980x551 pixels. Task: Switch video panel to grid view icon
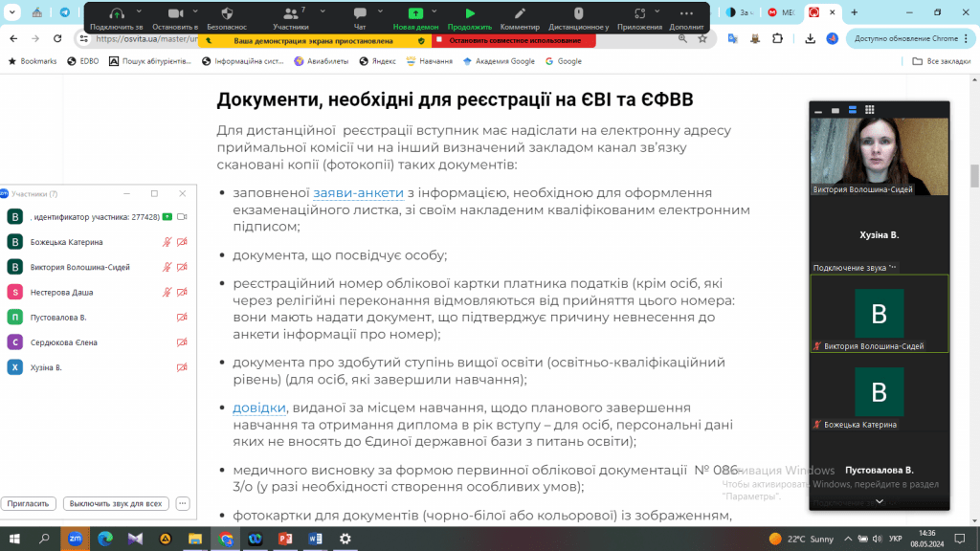[869, 110]
